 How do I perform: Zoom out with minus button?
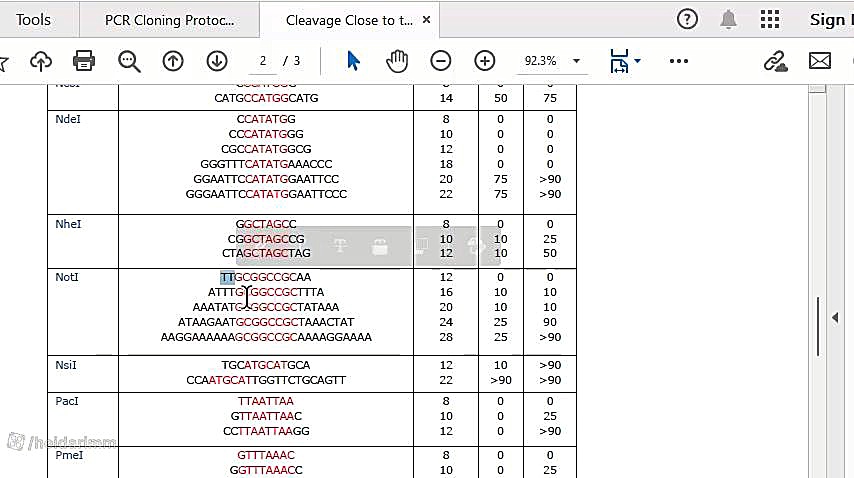click(x=441, y=61)
